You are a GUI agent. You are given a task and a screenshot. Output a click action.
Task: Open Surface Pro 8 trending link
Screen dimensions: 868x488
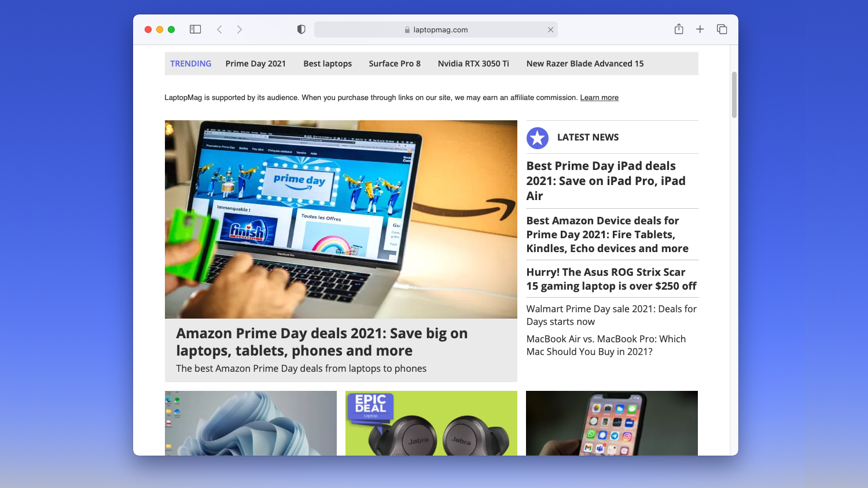(x=395, y=64)
